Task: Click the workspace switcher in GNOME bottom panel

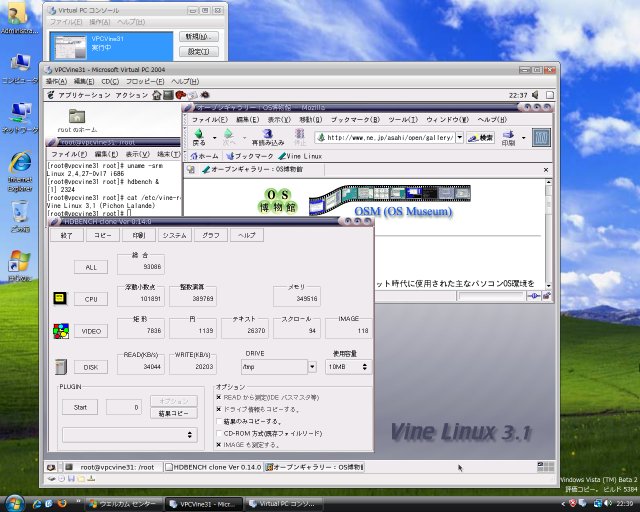Action: (x=546, y=467)
